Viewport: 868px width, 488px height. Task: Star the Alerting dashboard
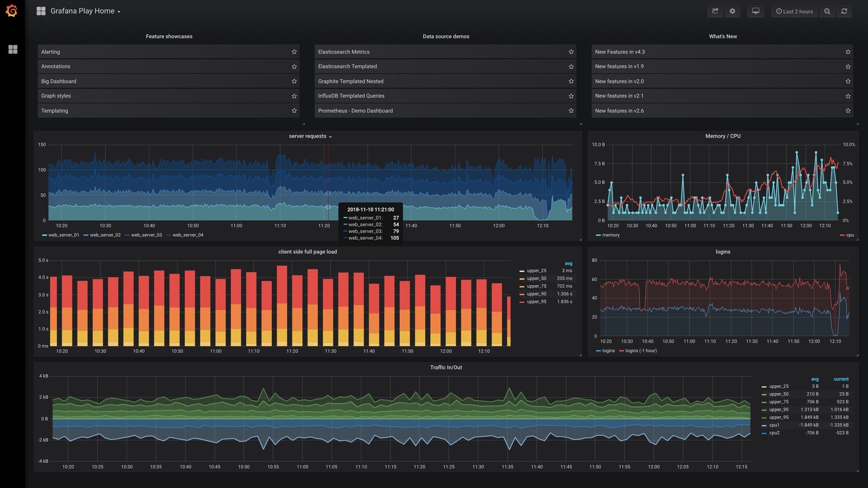click(294, 52)
